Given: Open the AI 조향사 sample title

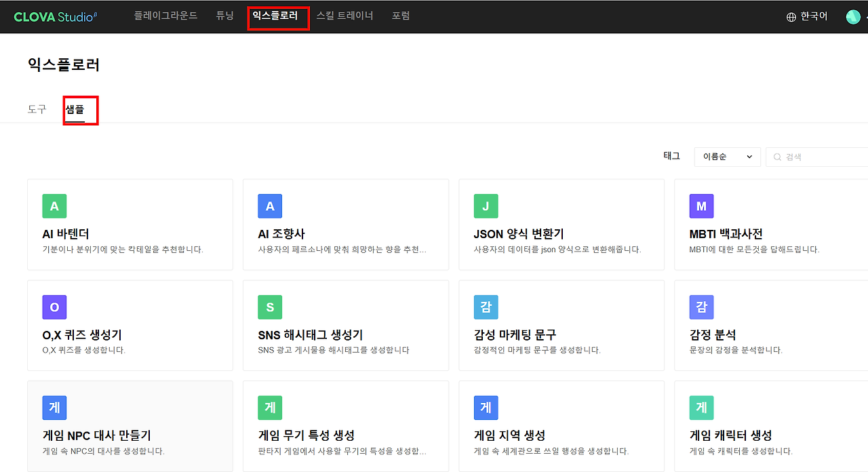Looking at the screenshot, I should click(281, 234).
